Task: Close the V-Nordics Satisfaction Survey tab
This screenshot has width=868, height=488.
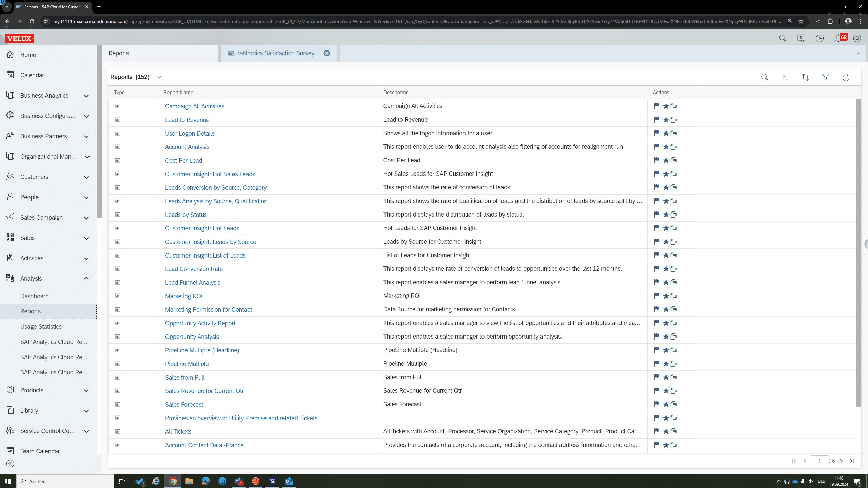Action: point(327,53)
